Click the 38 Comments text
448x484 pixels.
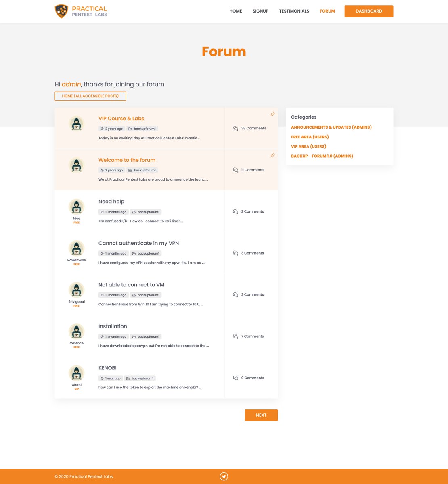[x=253, y=128]
